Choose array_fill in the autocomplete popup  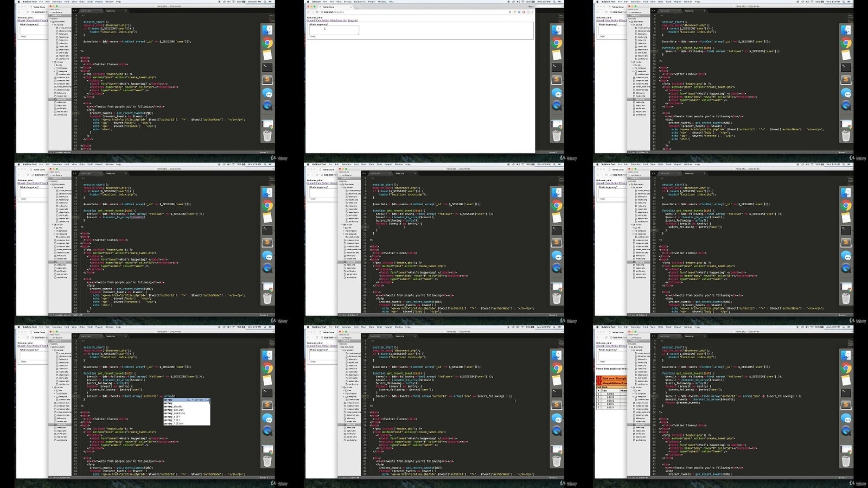click(x=187, y=420)
